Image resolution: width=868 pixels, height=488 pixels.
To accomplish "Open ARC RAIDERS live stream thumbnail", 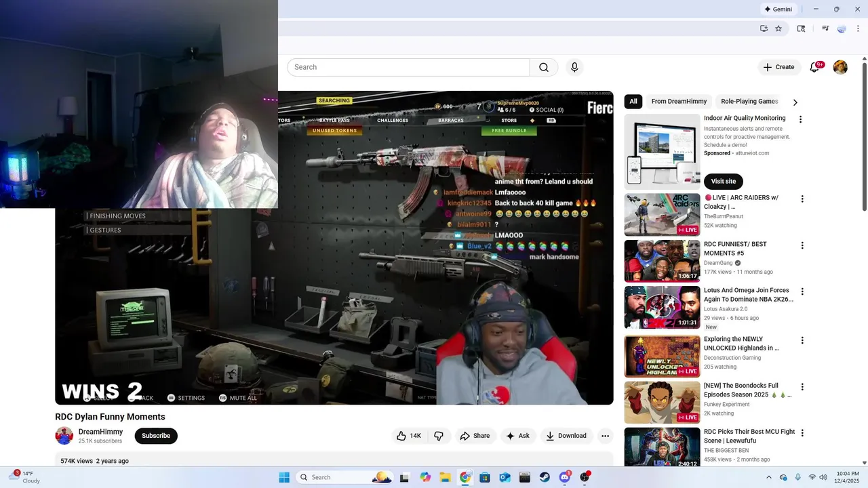I will (662, 215).
